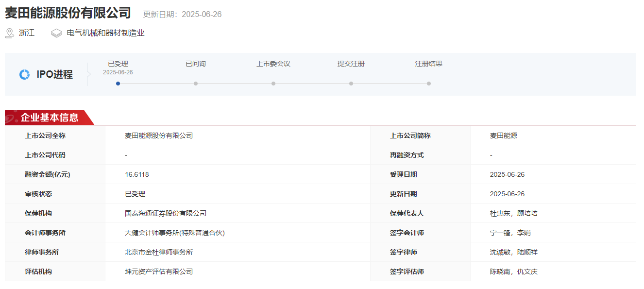The height and width of the screenshot is (289, 644).
Task: Select the 提交注册 progress stage dot
Action: (351, 84)
